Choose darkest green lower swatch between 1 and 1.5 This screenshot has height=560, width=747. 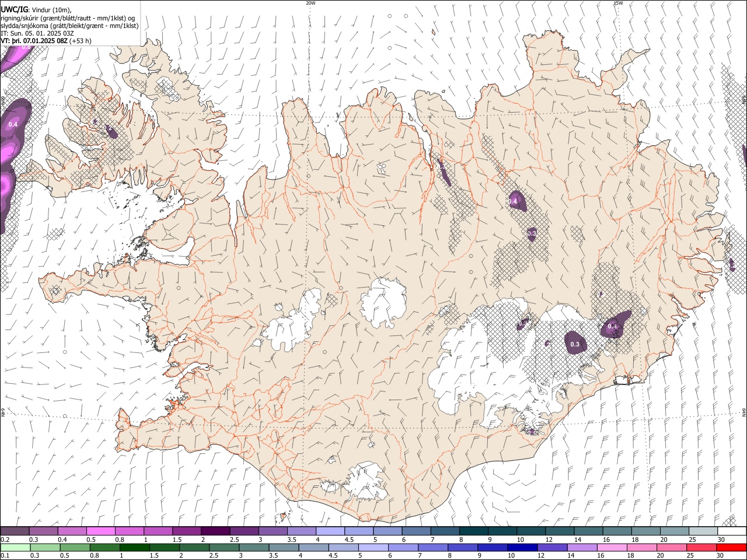(134, 548)
